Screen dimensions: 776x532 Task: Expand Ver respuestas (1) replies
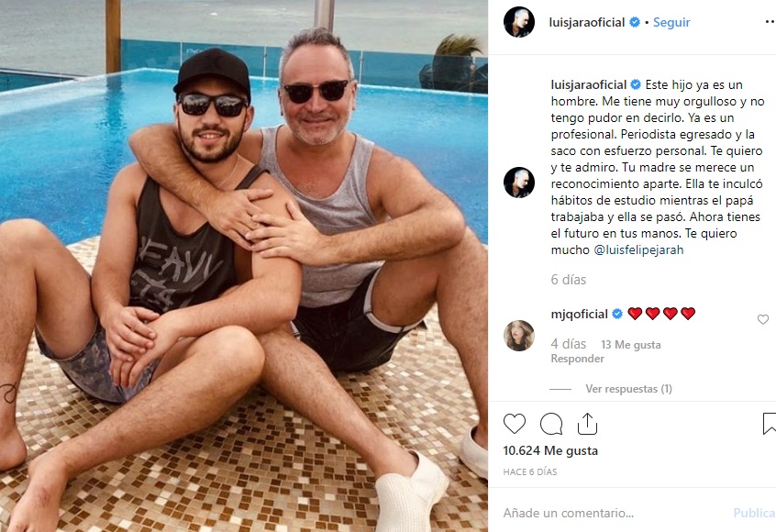[628, 389]
